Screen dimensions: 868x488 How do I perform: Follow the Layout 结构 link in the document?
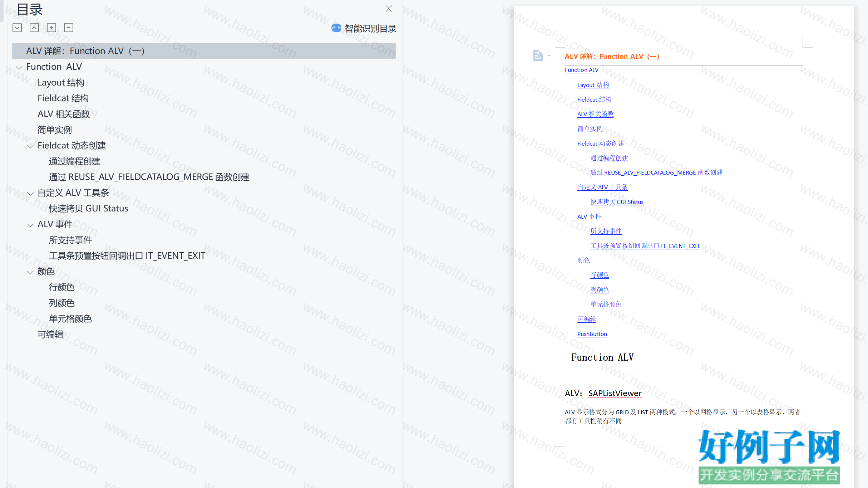pyautogui.click(x=593, y=85)
